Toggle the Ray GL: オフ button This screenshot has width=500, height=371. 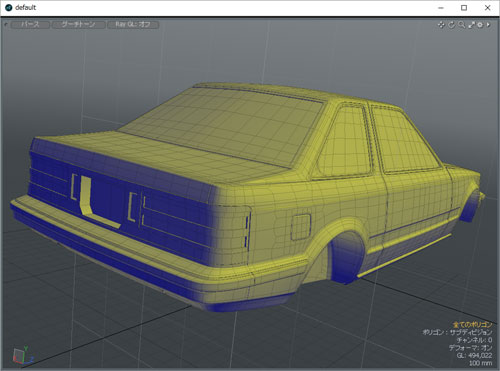click(133, 25)
